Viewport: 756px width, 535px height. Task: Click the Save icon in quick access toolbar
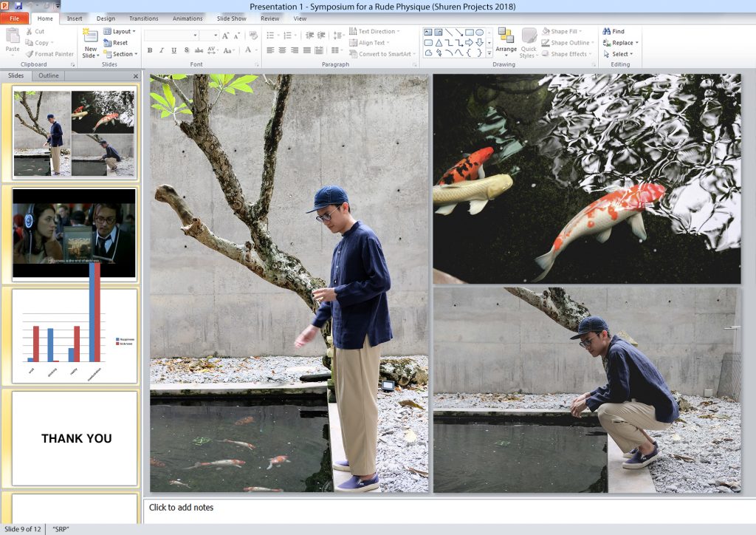point(18,6)
